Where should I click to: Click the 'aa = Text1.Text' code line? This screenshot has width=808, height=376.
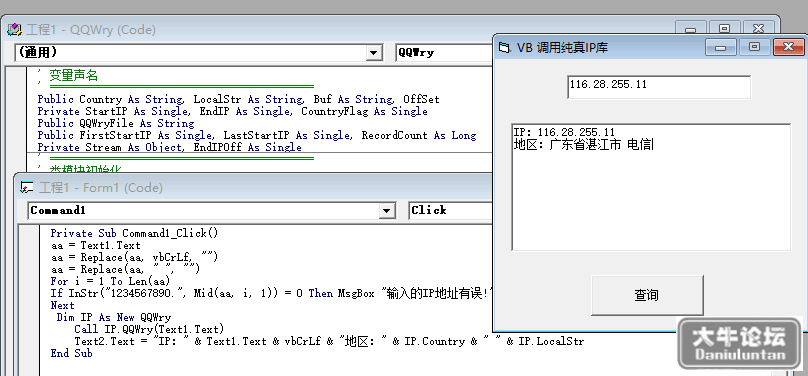pyautogui.click(x=95, y=245)
